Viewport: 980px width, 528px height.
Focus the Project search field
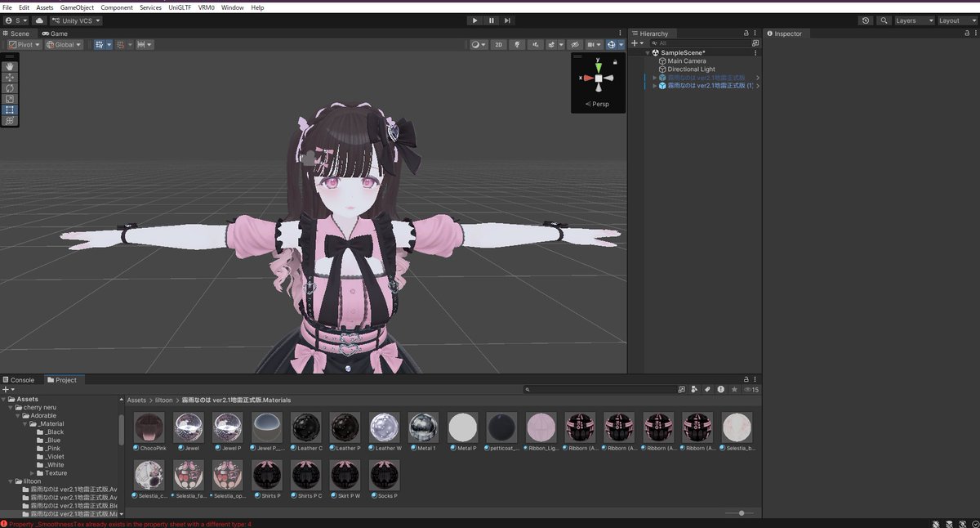[x=599, y=390]
